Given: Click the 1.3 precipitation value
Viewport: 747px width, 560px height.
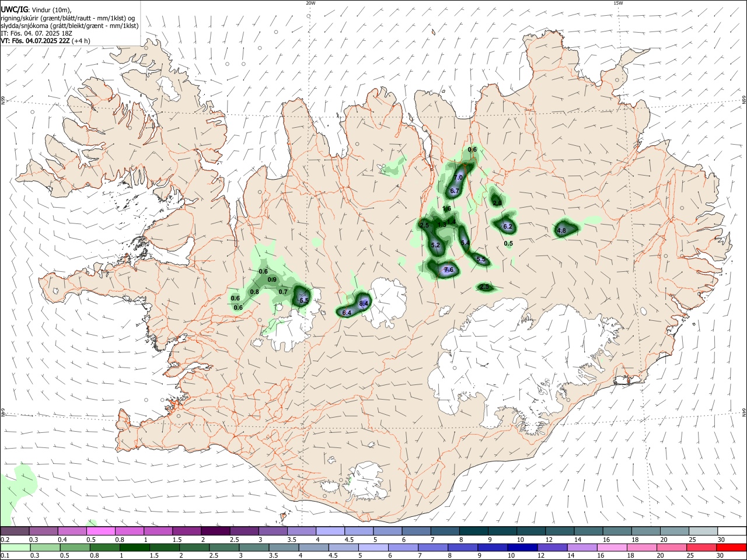Looking at the screenshot, I should tap(442, 225).
